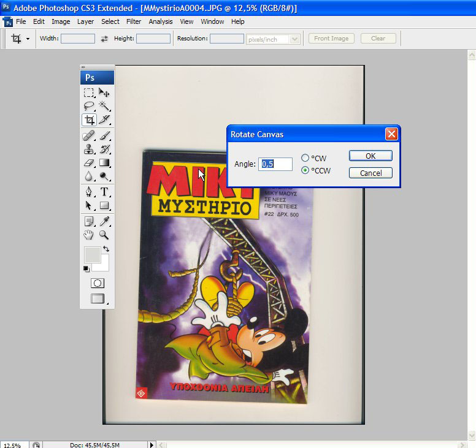476x448 pixels.
Task: Select the Notes tool
Action: [89, 221]
